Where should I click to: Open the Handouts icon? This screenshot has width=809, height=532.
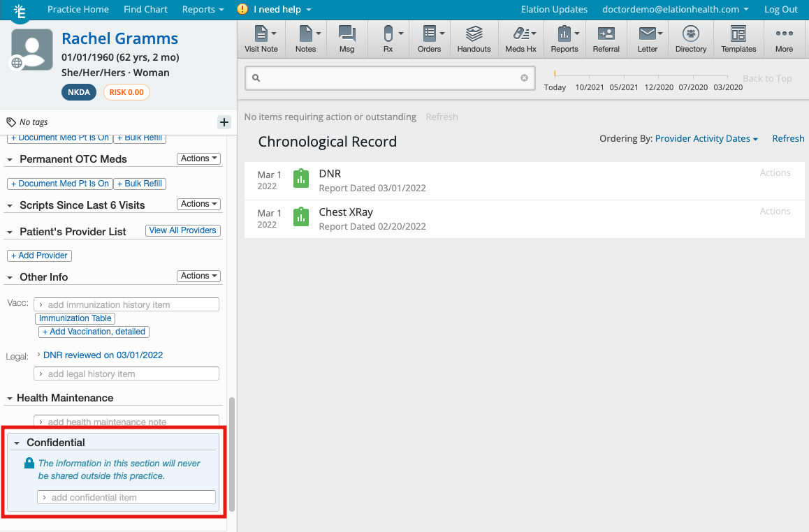tap(474, 38)
